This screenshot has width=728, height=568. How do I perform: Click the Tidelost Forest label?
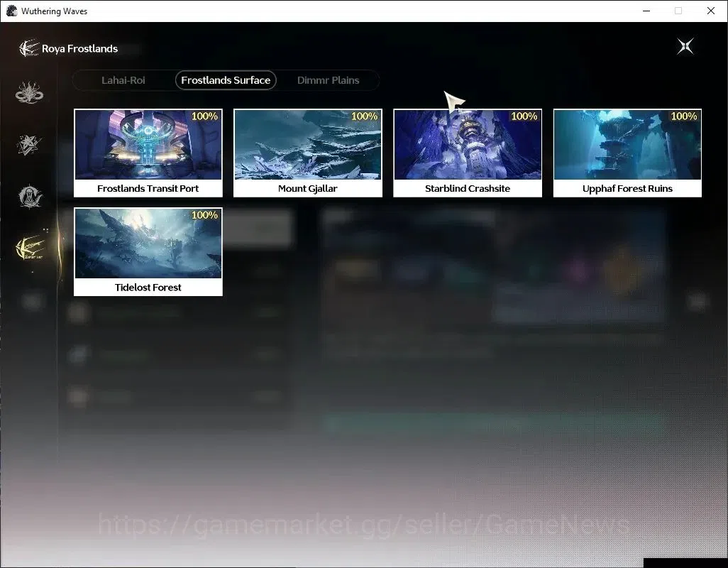[148, 287]
